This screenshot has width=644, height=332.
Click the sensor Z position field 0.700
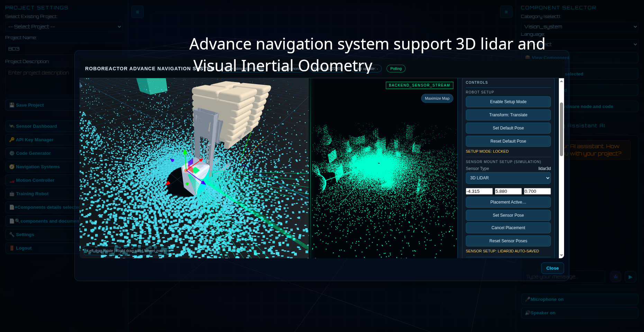(x=537, y=191)
